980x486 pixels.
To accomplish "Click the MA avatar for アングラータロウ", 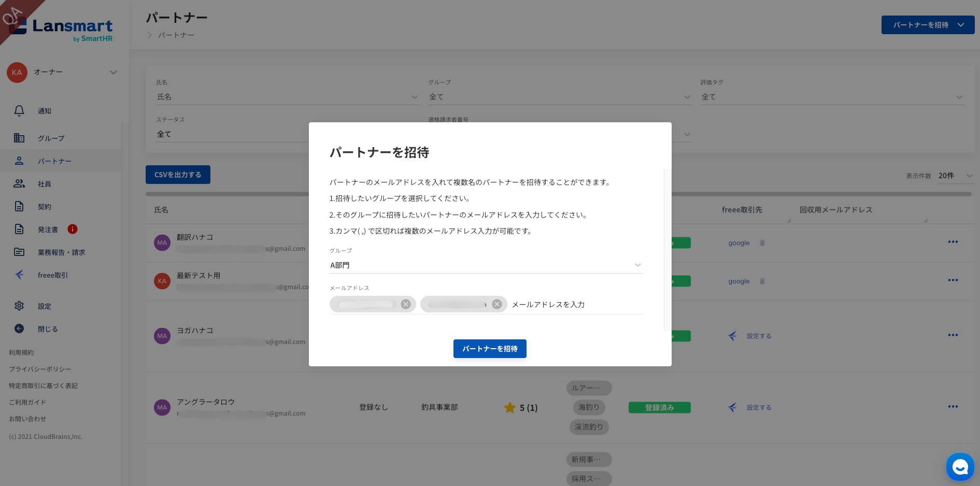I will point(162,407).
